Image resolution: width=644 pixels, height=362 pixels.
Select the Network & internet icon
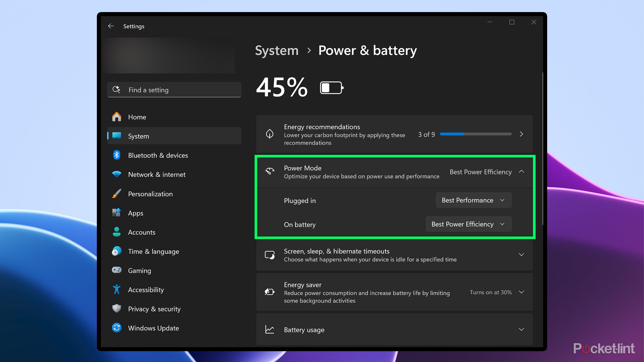[116, 174]
